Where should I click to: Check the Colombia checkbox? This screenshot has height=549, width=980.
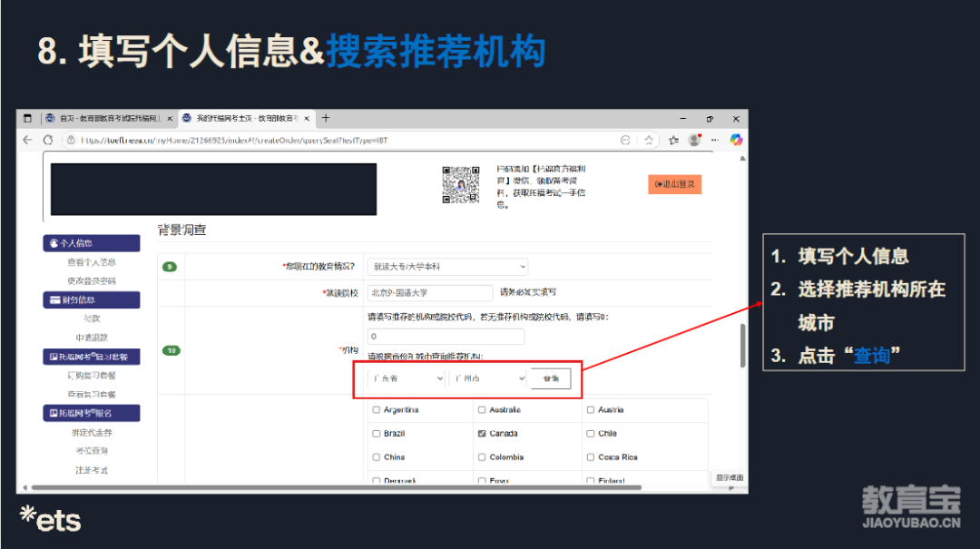point(482,457)
